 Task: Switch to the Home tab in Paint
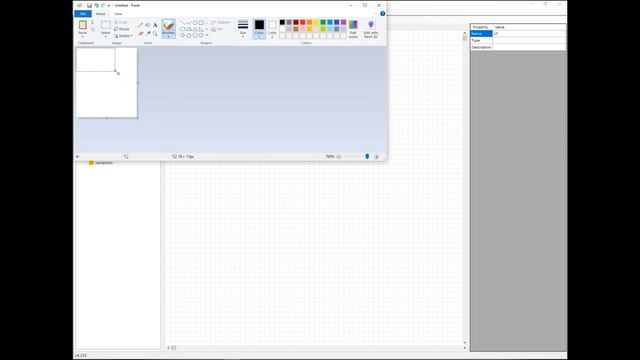pyautogui.click(x=100, y=14)
